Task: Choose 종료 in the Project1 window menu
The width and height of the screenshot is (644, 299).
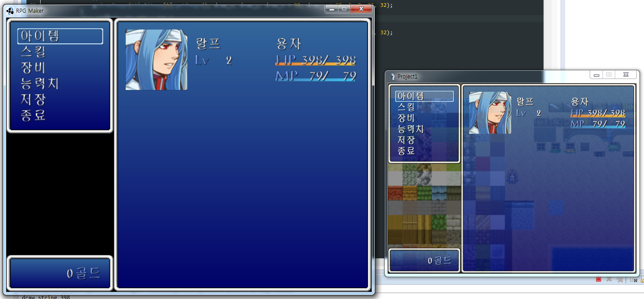Action: click(x=406, y=151)
